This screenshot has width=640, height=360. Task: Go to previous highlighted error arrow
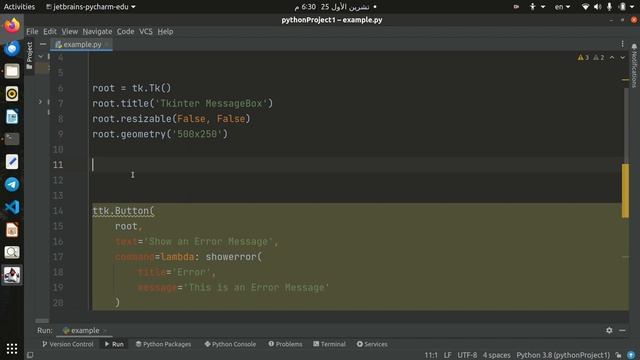[x=612, y=58]
